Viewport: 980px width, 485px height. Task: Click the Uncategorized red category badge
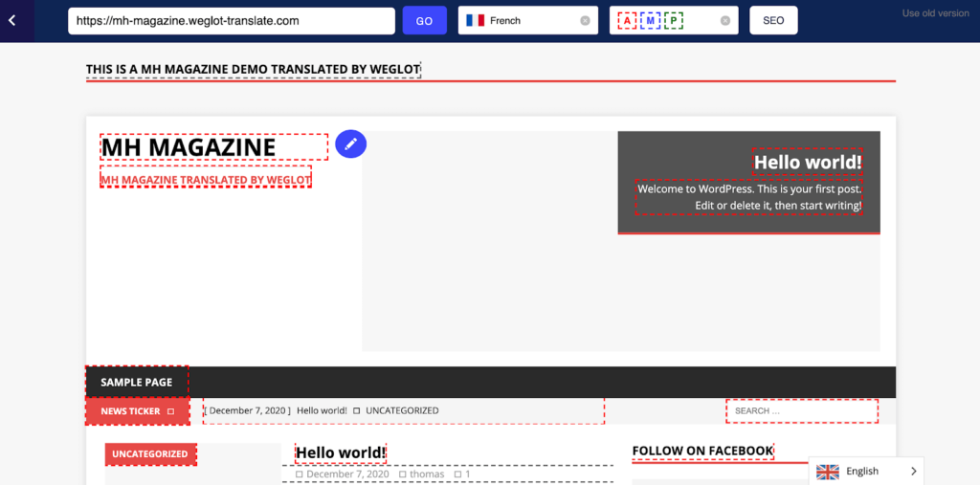(150, 454)
